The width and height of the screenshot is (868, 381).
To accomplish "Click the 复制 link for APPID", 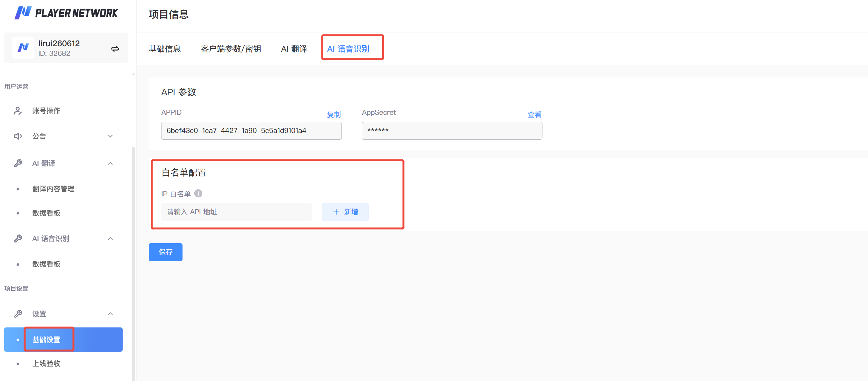I will point(334,115).
